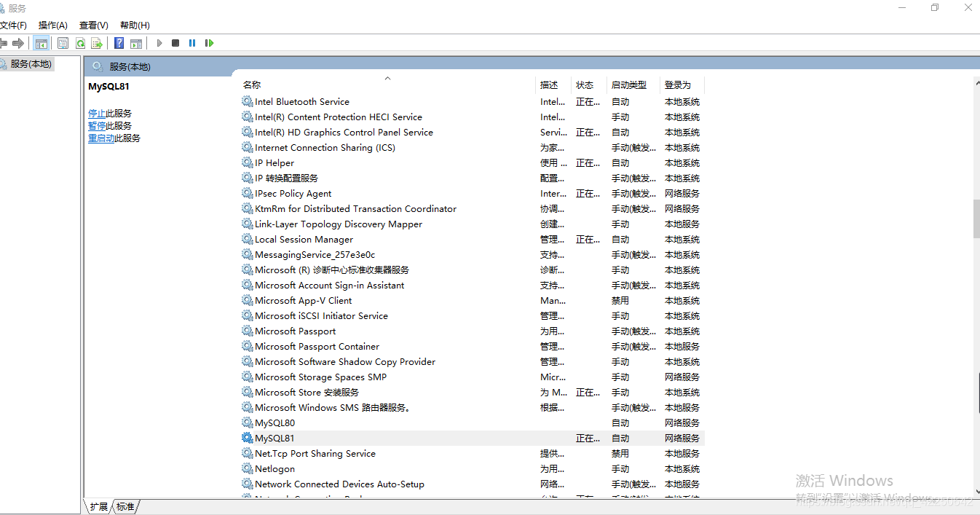Open the 操作(A) menu
Viewport: 980px width, 515px height.
52,24
